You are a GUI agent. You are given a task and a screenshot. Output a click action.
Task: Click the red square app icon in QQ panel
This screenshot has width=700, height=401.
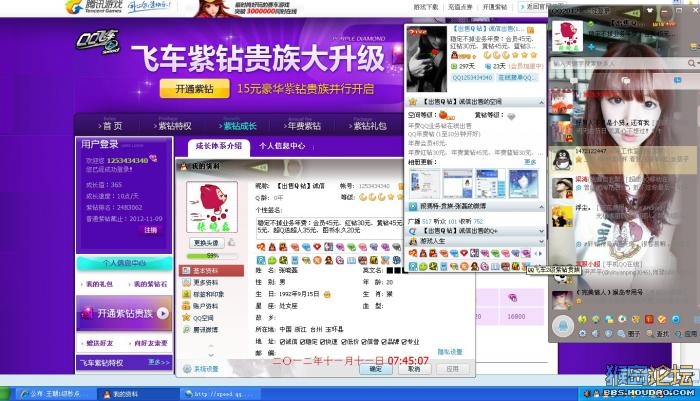point(649,319)
